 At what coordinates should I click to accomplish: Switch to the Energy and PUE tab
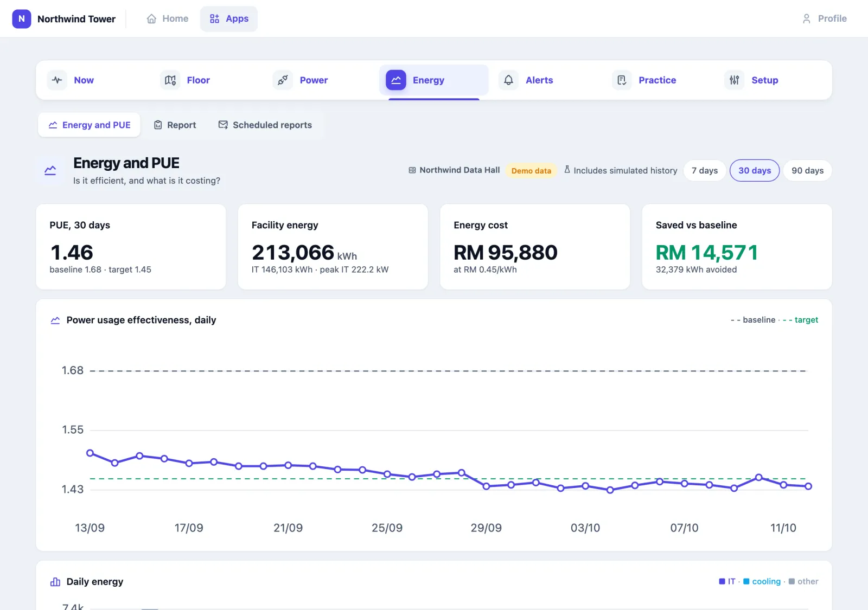point(90,125)
